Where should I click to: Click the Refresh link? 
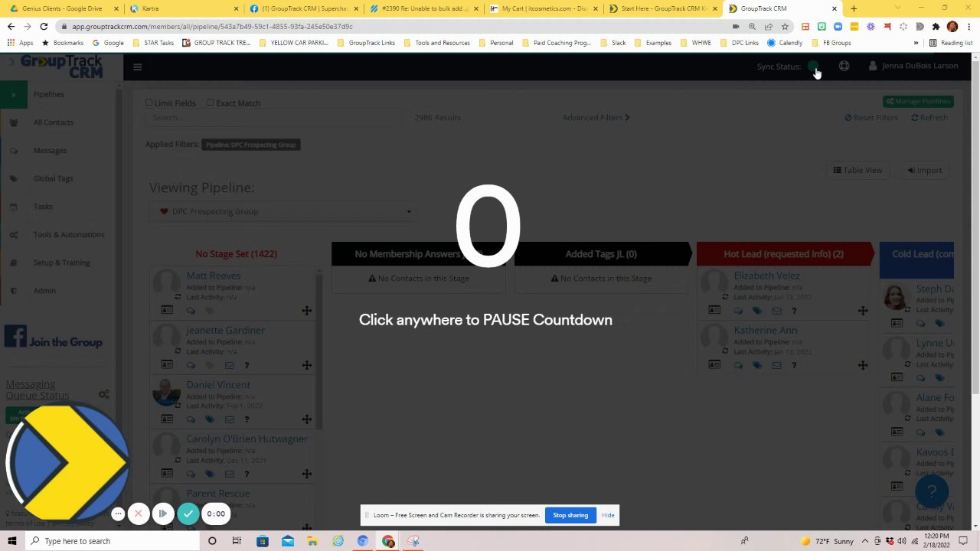click(929, 118)
